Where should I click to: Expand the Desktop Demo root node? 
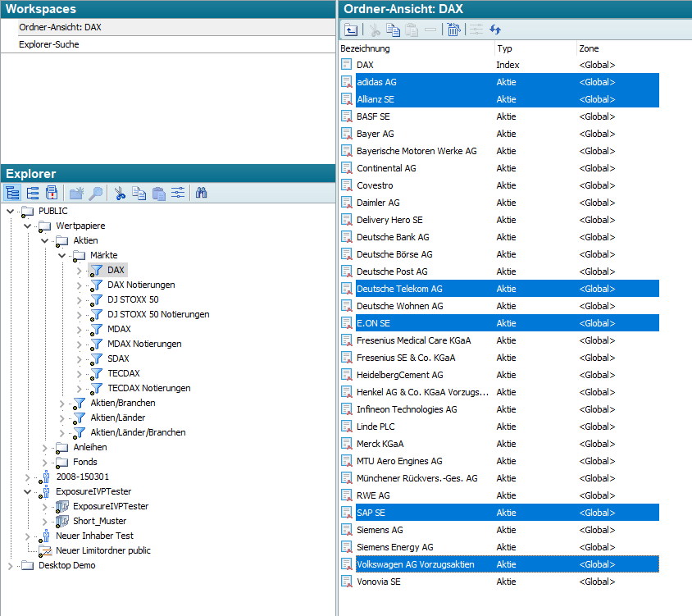(10, 565)
